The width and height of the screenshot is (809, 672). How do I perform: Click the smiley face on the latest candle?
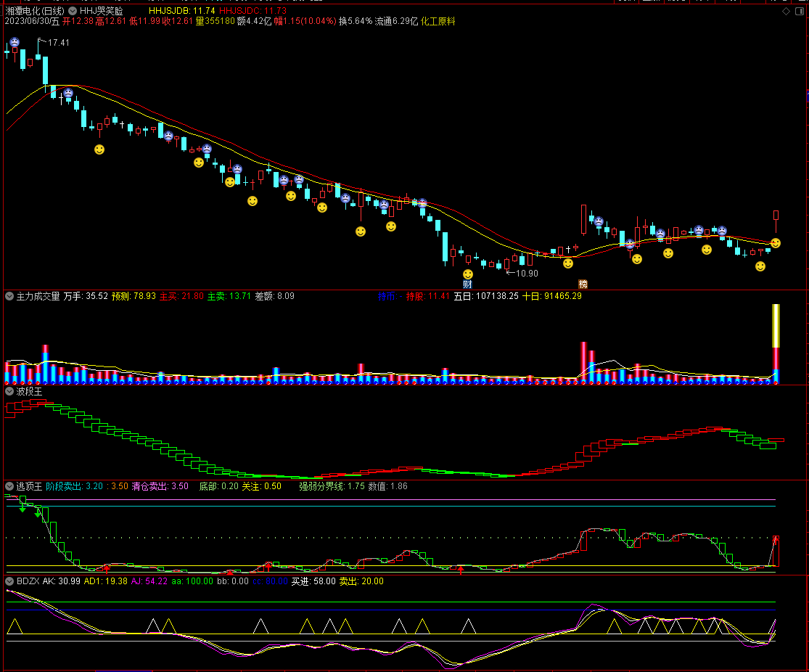[776, 243]
